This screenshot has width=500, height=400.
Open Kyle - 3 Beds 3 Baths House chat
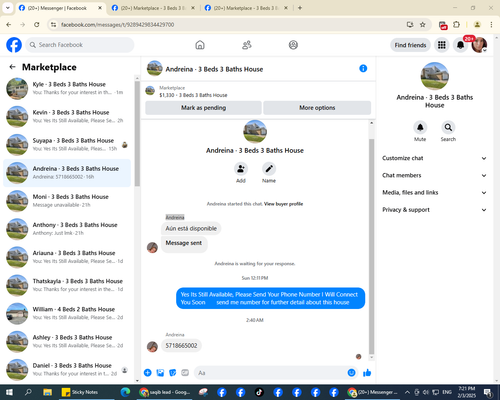tap(67, 88)
